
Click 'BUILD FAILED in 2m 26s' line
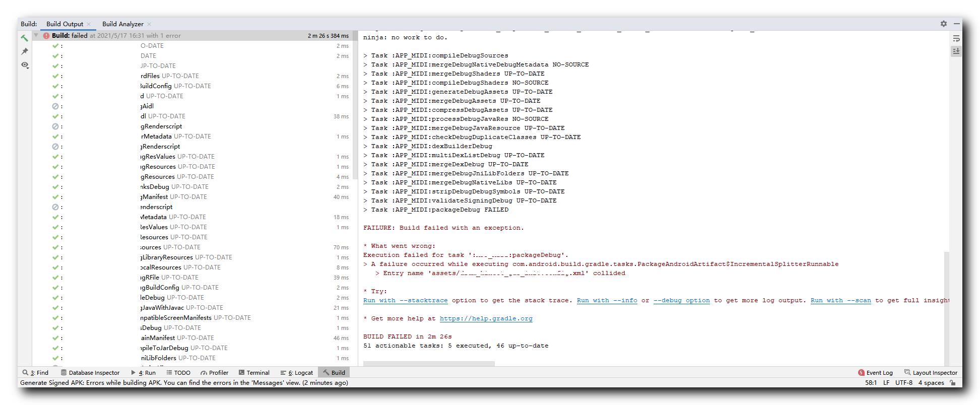pos(408,336)
